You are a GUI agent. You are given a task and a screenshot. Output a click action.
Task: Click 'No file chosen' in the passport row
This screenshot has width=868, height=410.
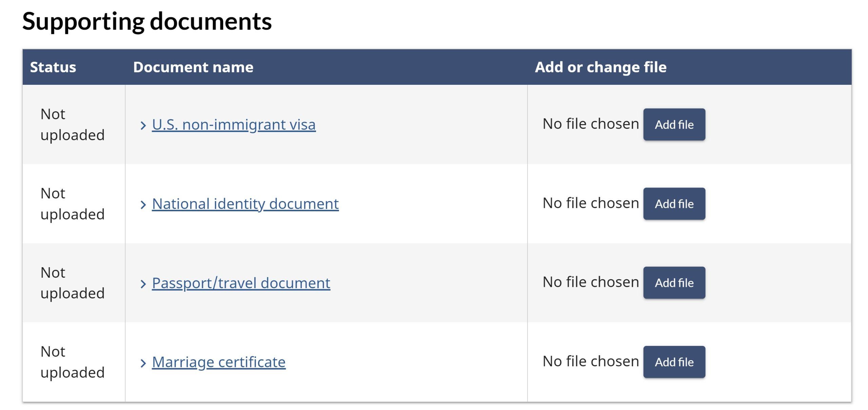click(x=591, y=282)
